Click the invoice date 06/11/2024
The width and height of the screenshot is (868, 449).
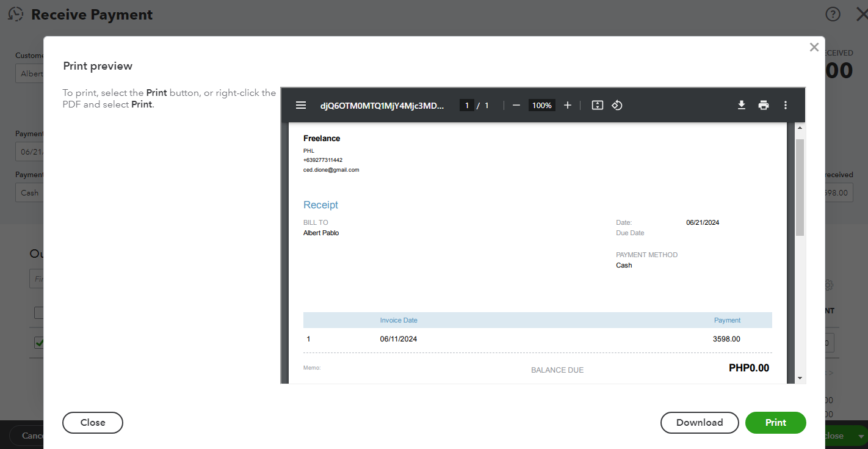point(399,339)
